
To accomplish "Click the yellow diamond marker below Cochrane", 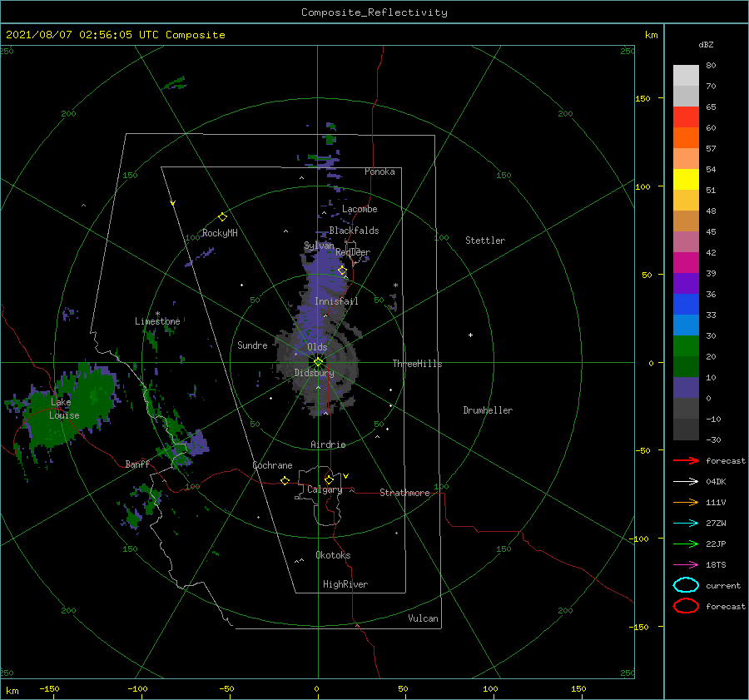I will coord(285,480).
